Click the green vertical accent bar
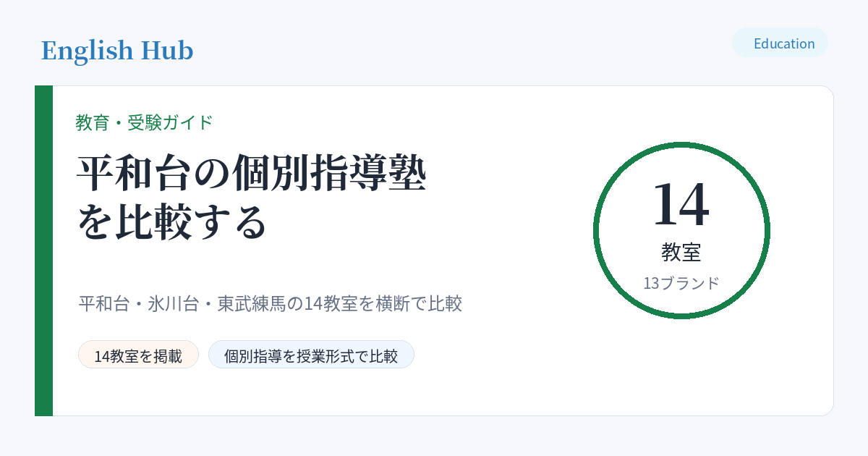The height and width of the screenshot is (456, 868). pos(43,250)
